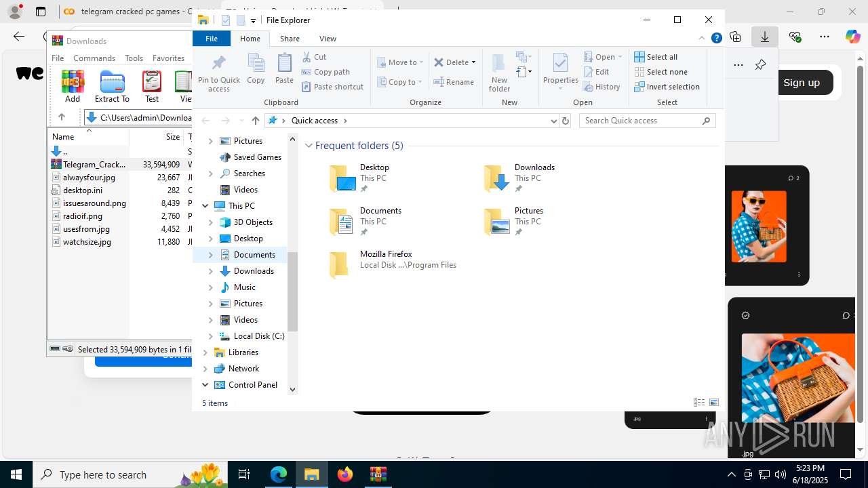
Task: Select Saved Games in navigation pane
Action: (x=257, y=157)
